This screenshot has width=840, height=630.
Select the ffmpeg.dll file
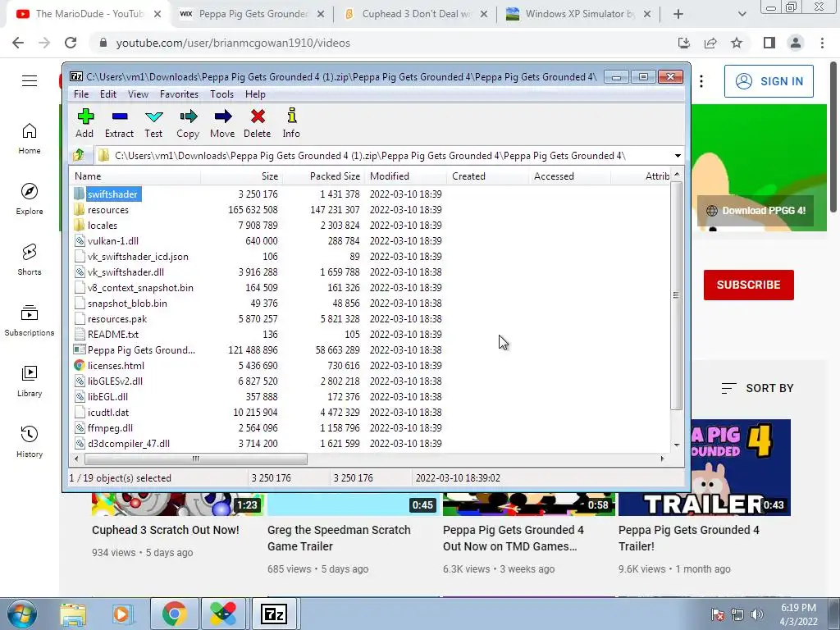pyautogui.click(x=111, y=427)
